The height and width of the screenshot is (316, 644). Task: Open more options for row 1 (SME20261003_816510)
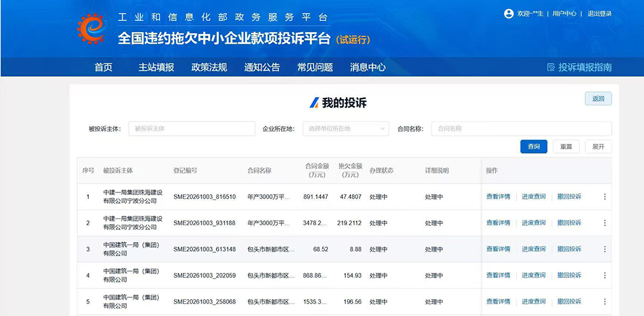click(605, 196)
